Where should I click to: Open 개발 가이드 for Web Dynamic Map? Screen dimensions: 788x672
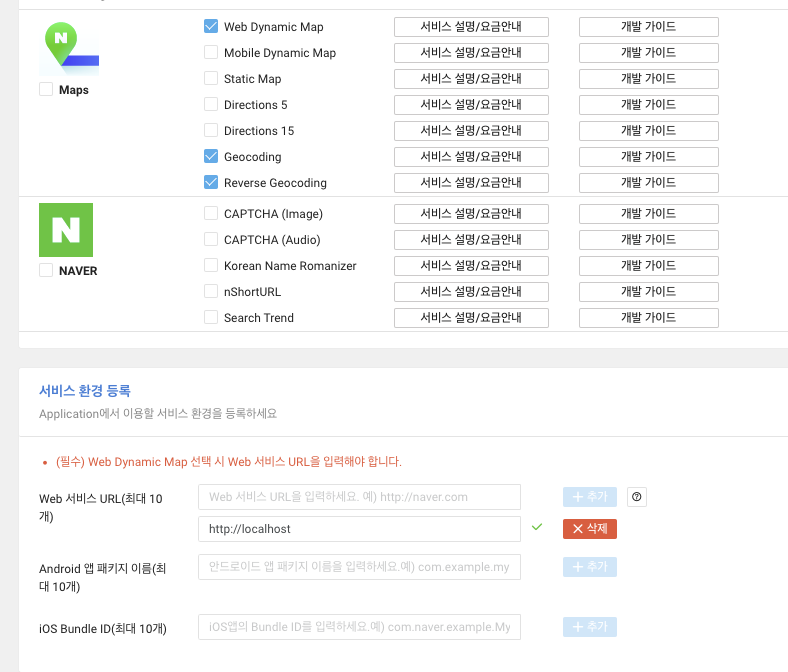[x=648, y=27]
